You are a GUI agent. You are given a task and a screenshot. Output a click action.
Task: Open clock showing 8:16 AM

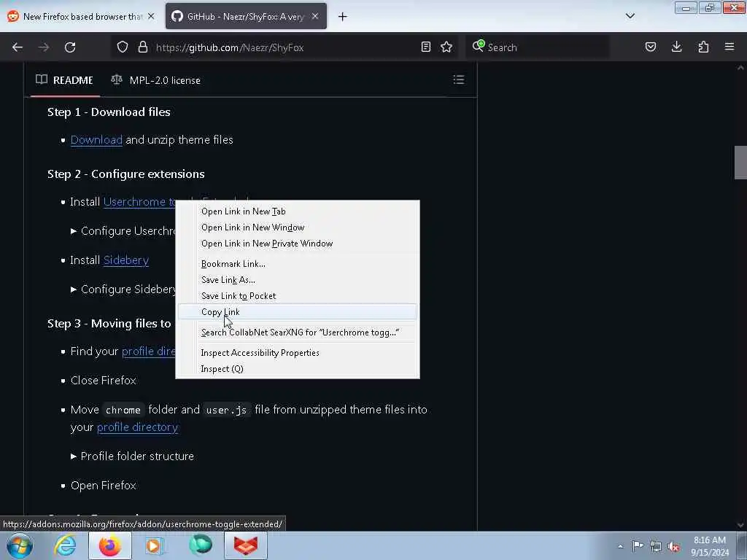[709, 546]
